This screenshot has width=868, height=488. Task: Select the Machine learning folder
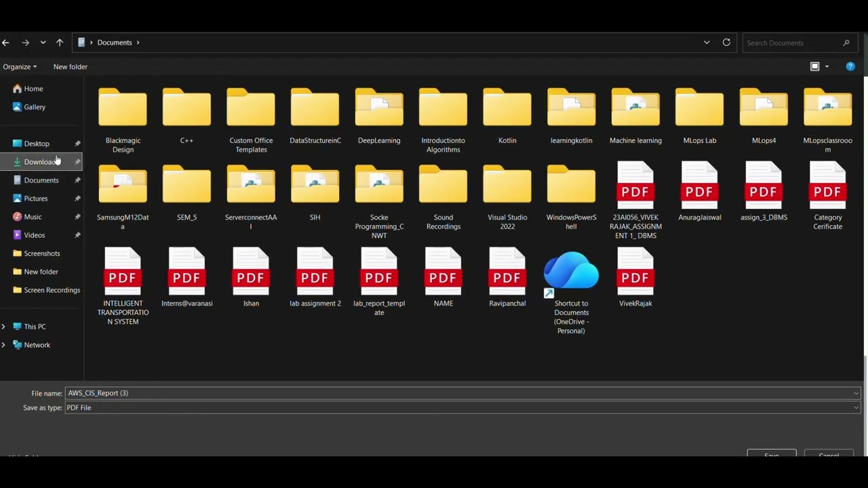tap(635, 116)
